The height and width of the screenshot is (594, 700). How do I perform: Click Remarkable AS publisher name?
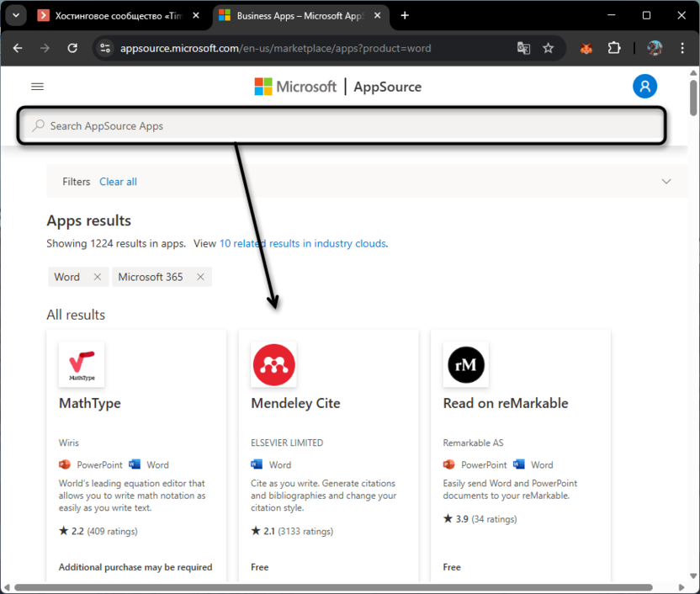point(473,443)
